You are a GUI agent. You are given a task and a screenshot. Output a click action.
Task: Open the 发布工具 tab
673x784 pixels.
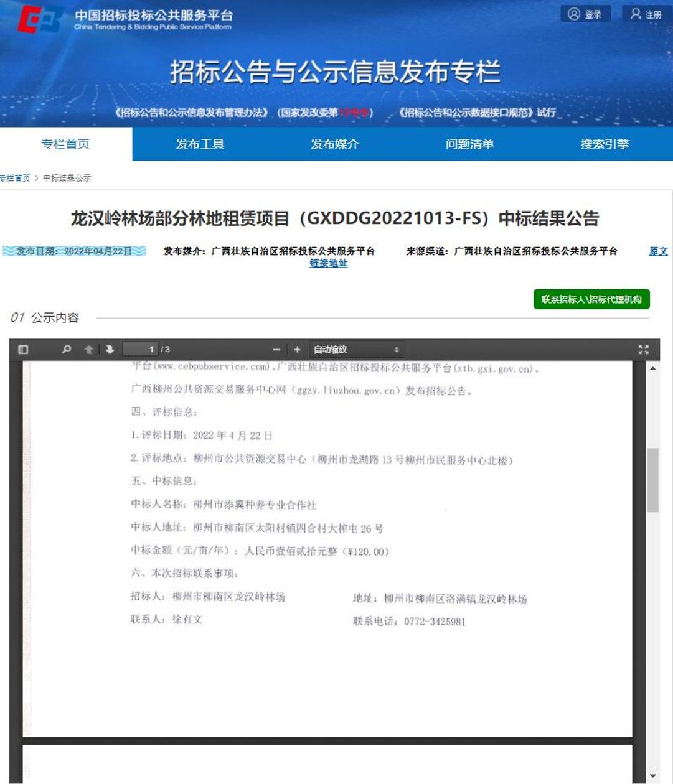(x=200, y=144)
